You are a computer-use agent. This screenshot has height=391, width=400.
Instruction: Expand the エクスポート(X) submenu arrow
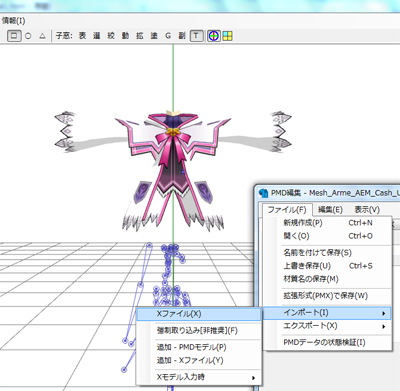pos(384,326)
